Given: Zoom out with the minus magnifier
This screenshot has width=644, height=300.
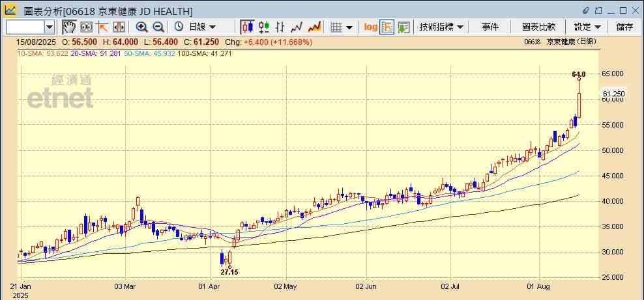Looking at the screenshot, I should [x=158, y=27].
